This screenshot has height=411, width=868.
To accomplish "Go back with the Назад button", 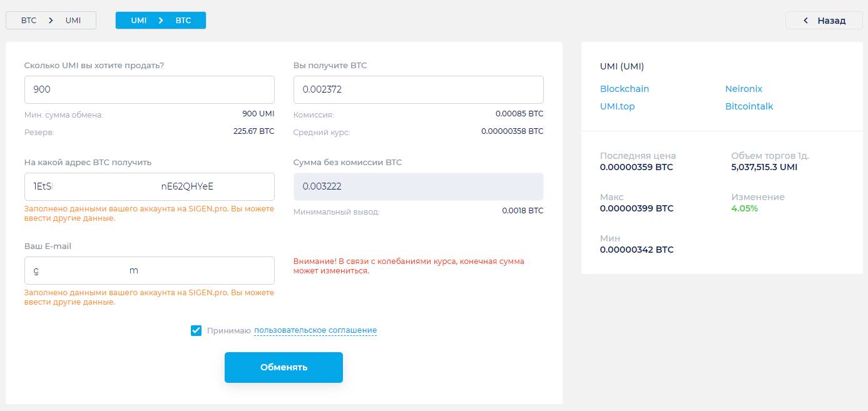I will pyautogui.click(x=824, y=21).
